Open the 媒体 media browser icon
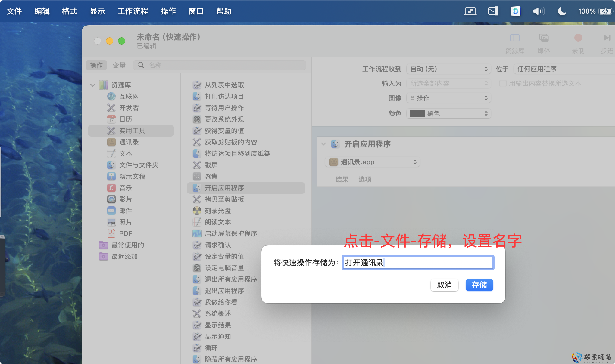 tap(544, 38)
